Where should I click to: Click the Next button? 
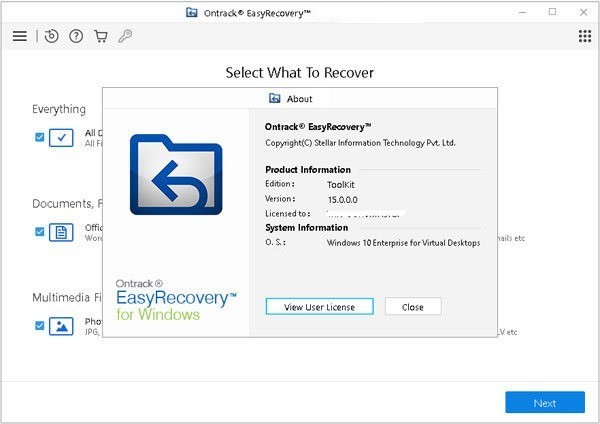pyautogui.click(x=544, y=403)
